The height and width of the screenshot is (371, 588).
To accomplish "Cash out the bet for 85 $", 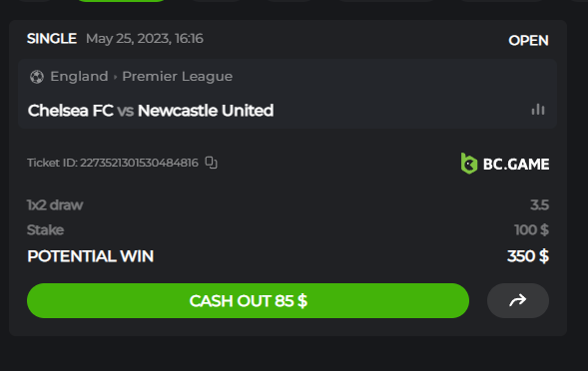I will pyautogui.click(x=248, y=300).
